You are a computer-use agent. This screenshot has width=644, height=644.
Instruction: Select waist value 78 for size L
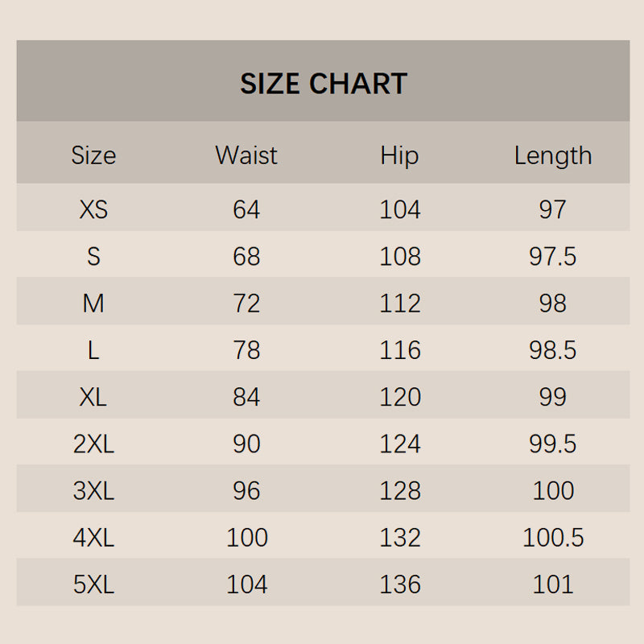pyautogui.click(x=246, y=350)
